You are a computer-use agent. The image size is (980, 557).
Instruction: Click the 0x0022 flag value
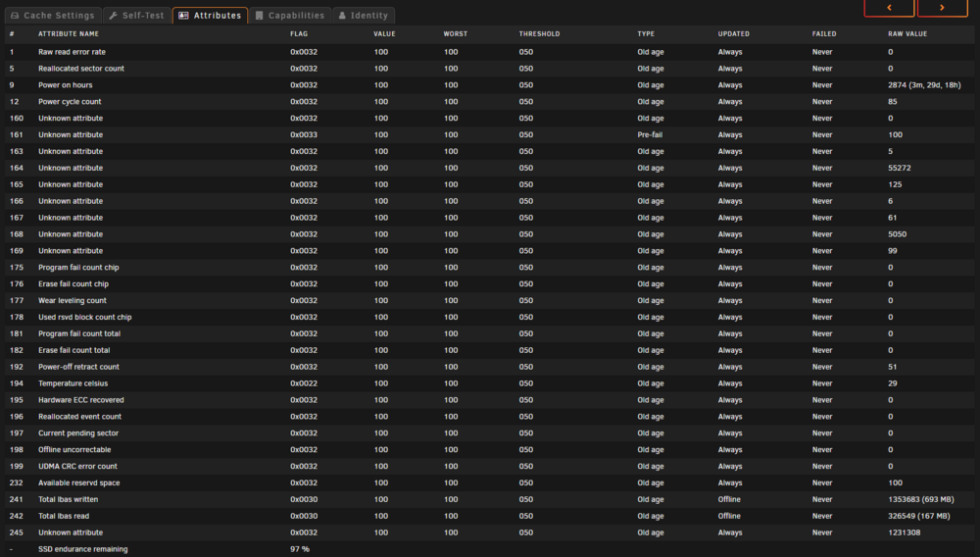(x=304, y=383)
